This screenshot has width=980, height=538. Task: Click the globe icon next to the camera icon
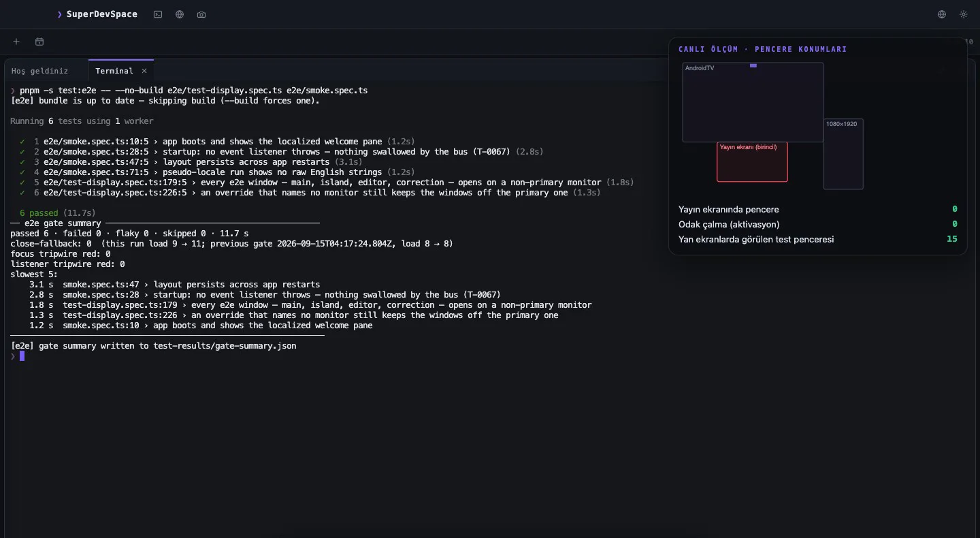[x=180, y=14]
